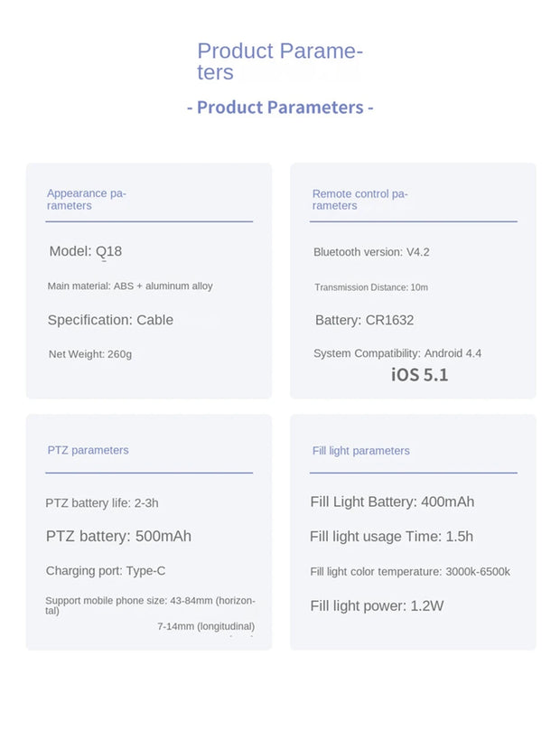Select 'Main material: ABS + aluminum alloy' line
The image size is (560, 731).
coord(130,286)
